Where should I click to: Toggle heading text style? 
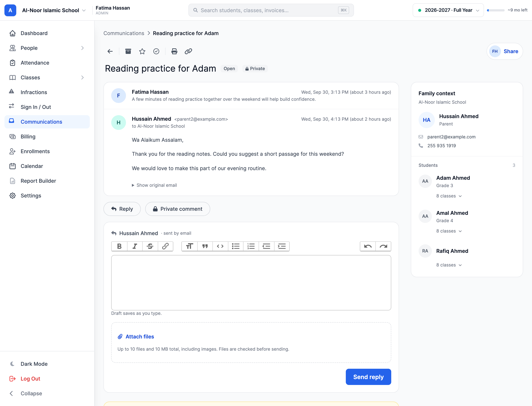[x=189, y=246]
